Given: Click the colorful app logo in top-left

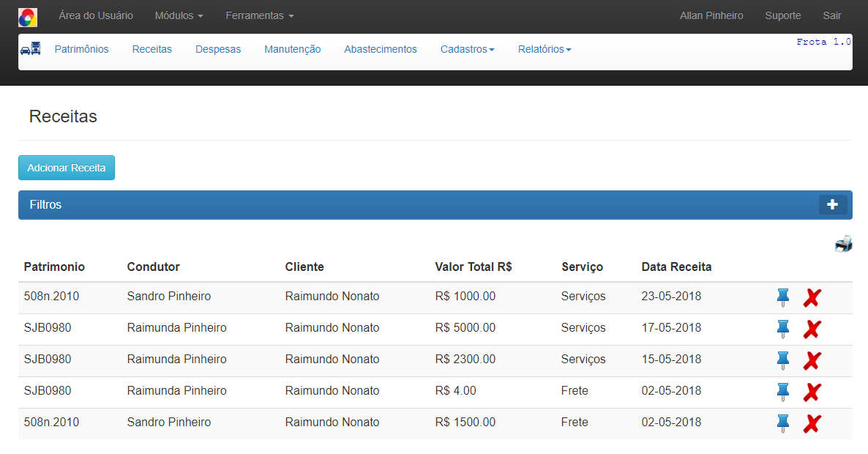Looking at the screenshot, I should tap(27, 17).
